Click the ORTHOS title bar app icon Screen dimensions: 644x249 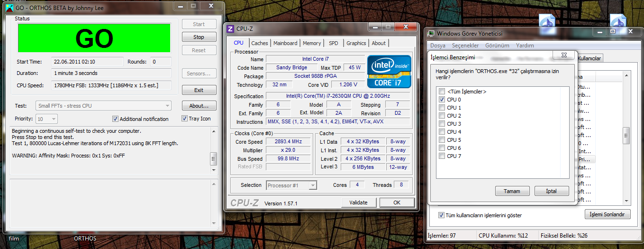(9, 8)
